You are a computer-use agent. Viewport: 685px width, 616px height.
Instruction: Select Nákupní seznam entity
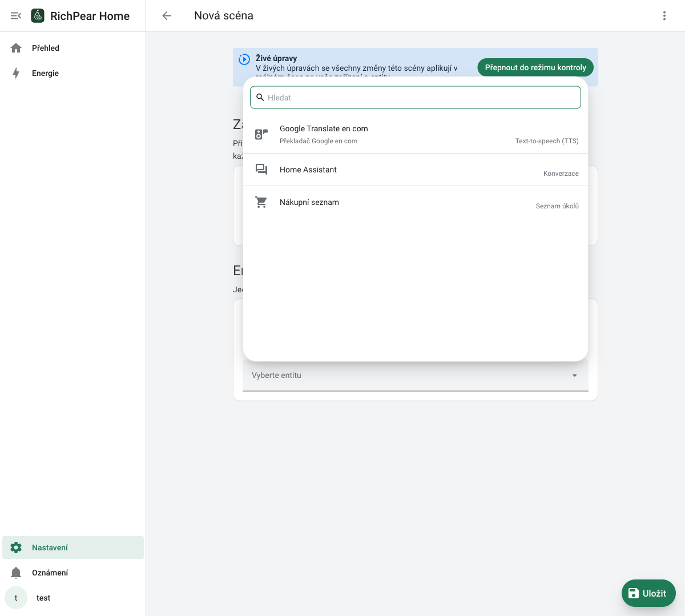416,202
